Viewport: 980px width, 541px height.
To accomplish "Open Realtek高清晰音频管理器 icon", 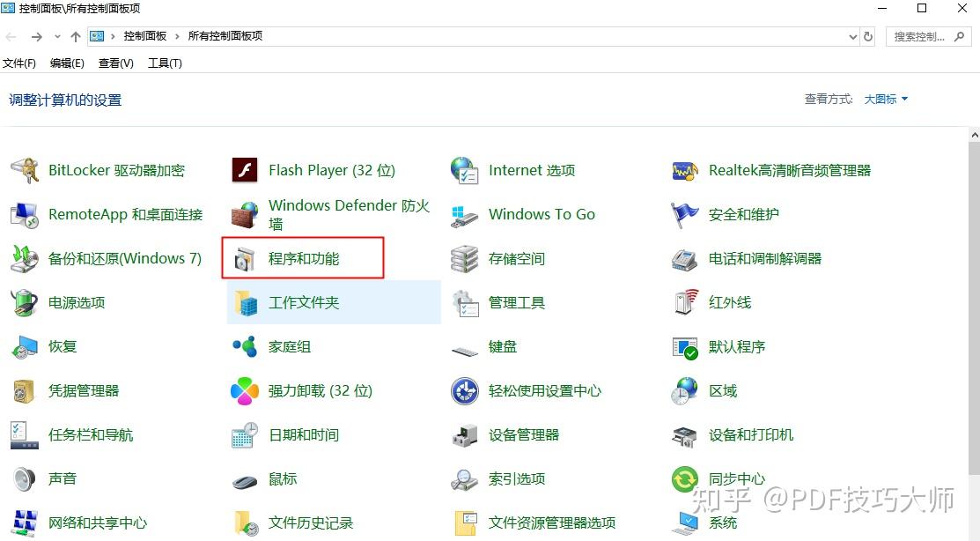I will coord(685,170).
